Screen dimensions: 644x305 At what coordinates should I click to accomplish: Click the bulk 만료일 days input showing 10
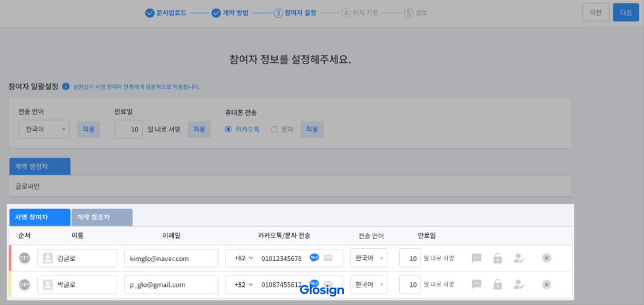point(129,129)
